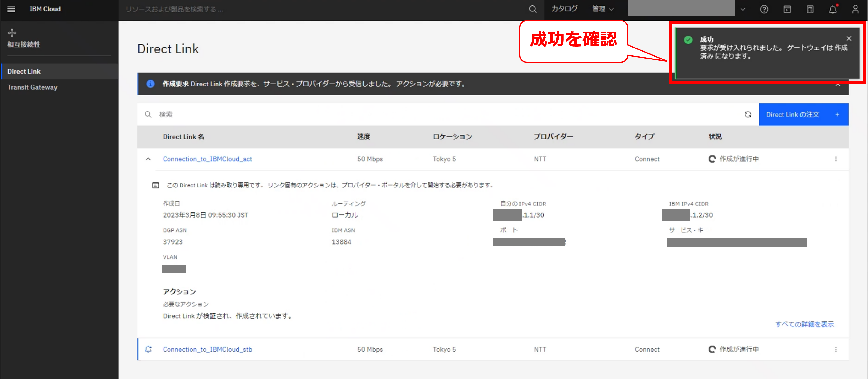
Task: Open overflow menu for Connection_to_IBMCloud_stb
Action: (836, 349)
